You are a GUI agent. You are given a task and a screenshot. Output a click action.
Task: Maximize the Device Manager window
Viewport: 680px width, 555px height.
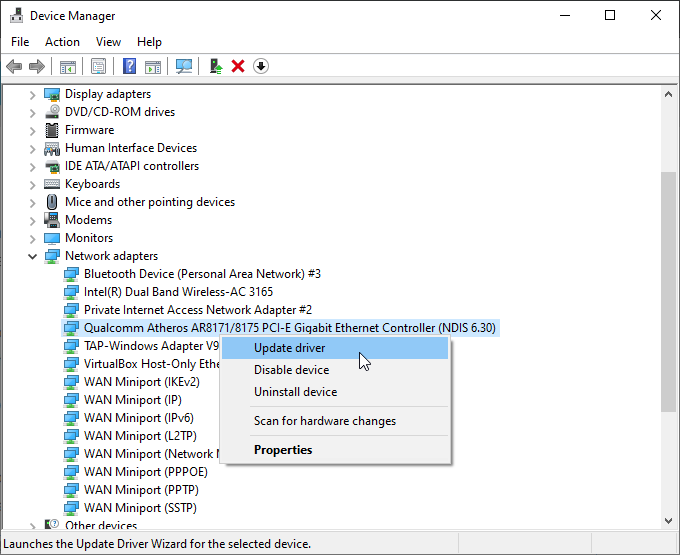point(610,16)
